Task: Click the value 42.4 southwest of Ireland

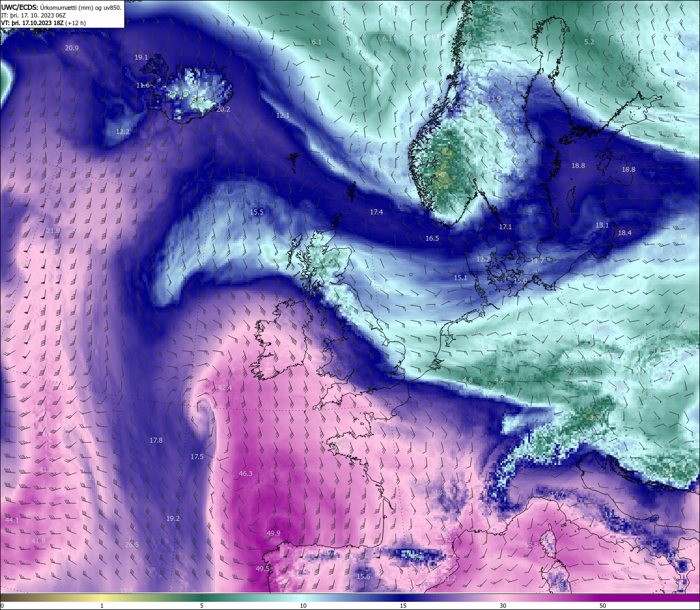Action: point(225,388)
